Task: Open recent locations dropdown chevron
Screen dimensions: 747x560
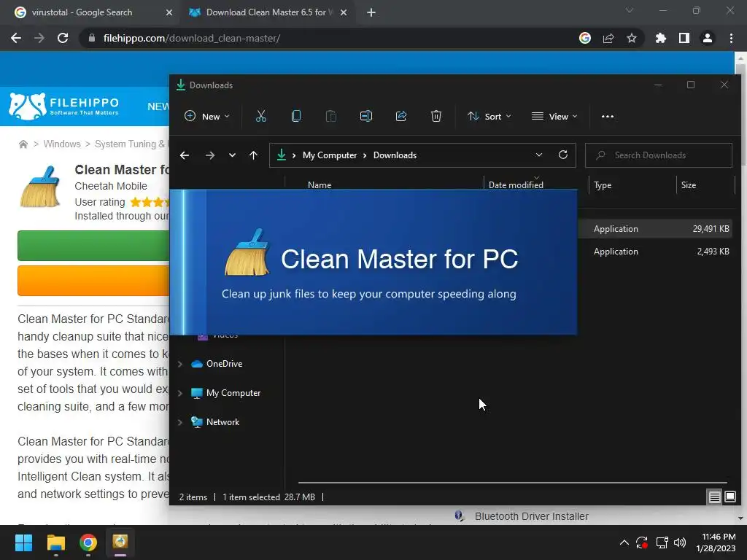Action: pos(232,155)
